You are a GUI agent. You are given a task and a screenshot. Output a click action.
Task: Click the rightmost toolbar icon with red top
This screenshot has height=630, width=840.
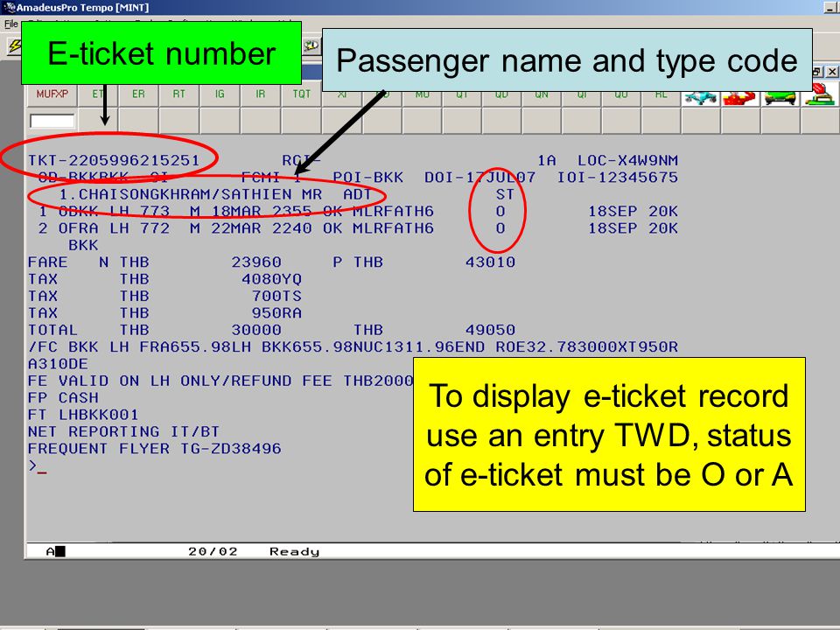(x=820, y=95)
